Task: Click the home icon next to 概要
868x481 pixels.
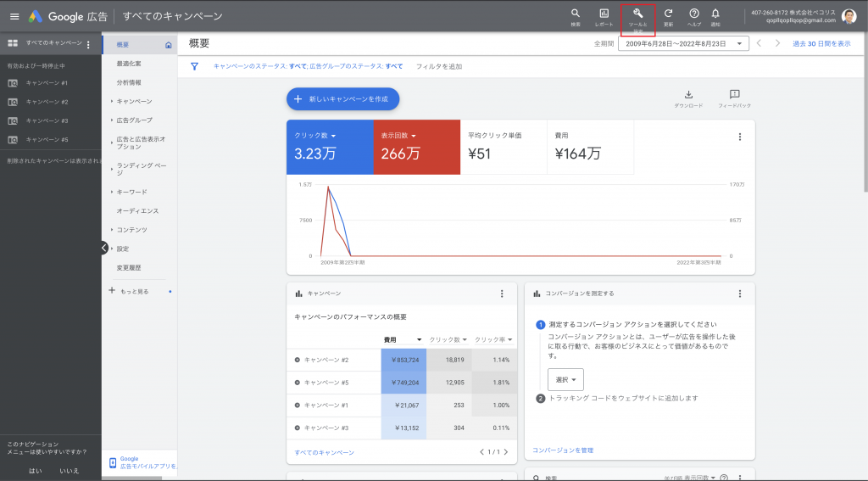Action: tap(169, 45)
